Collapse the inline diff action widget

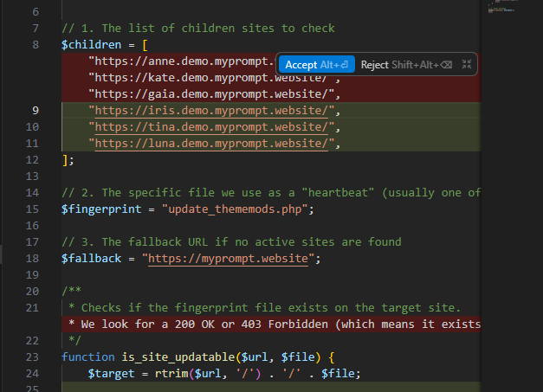(467, 65)
